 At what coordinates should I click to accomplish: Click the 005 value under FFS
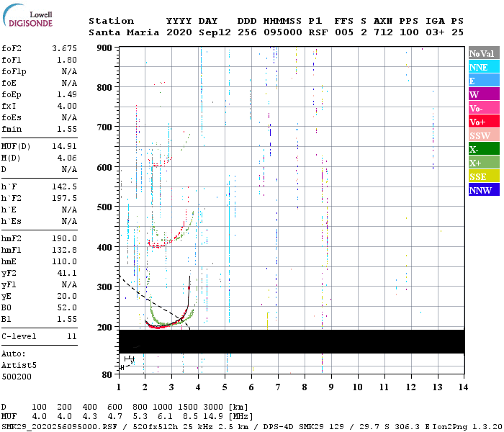[x=344, y=32]
